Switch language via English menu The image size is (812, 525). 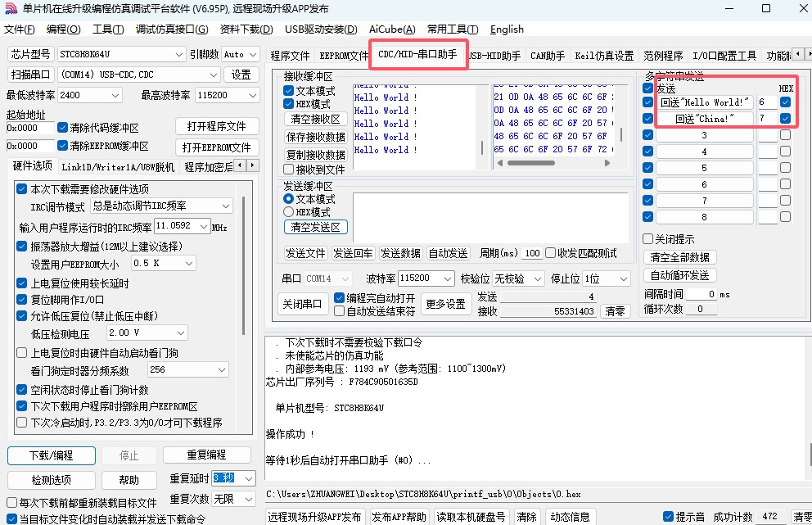tap(507, 29)
